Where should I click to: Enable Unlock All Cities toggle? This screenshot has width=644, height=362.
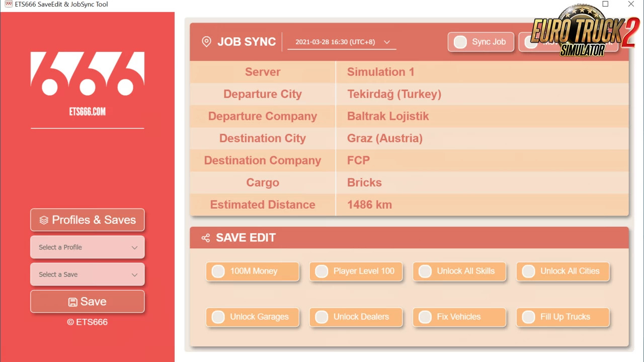click(x=528, y=271)
